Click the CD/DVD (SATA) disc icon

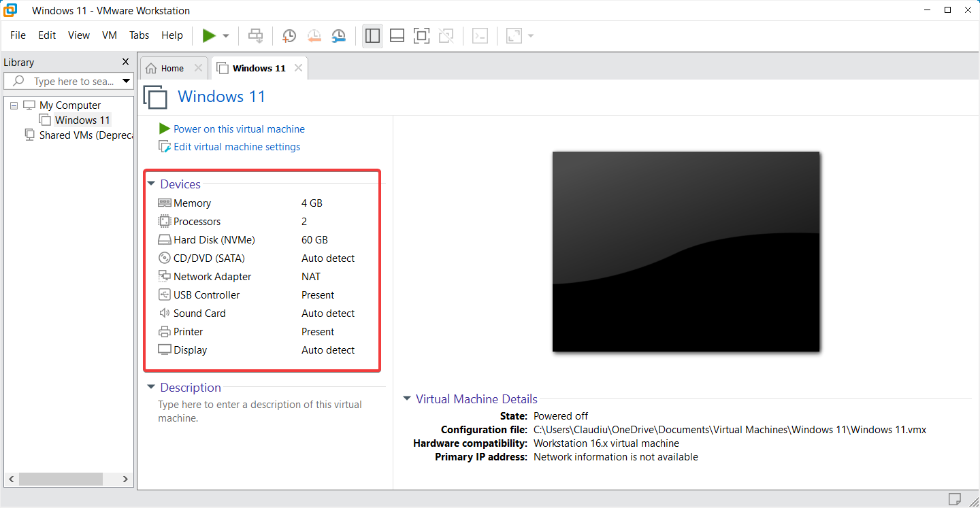coord(164,258)
